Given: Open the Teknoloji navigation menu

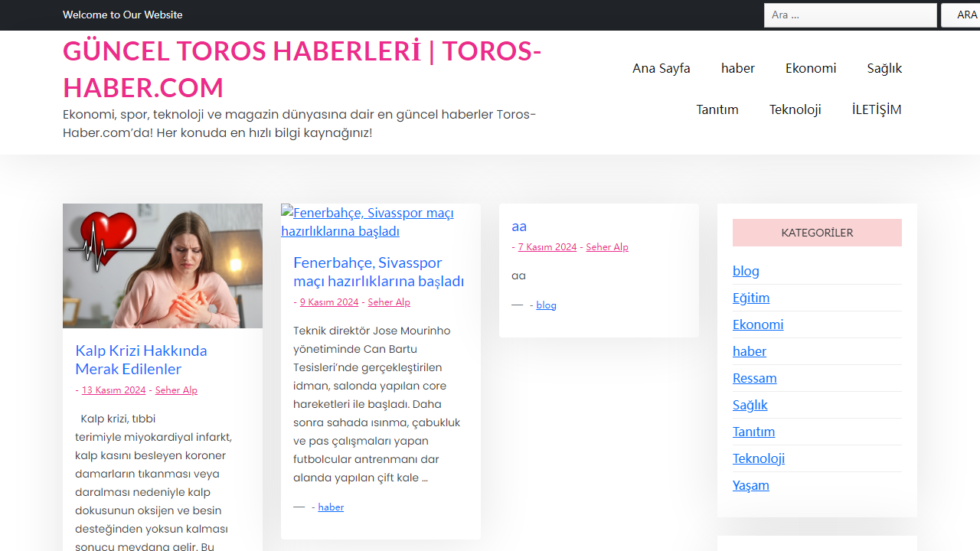Looking at the screenshot, I should point(795,109).
